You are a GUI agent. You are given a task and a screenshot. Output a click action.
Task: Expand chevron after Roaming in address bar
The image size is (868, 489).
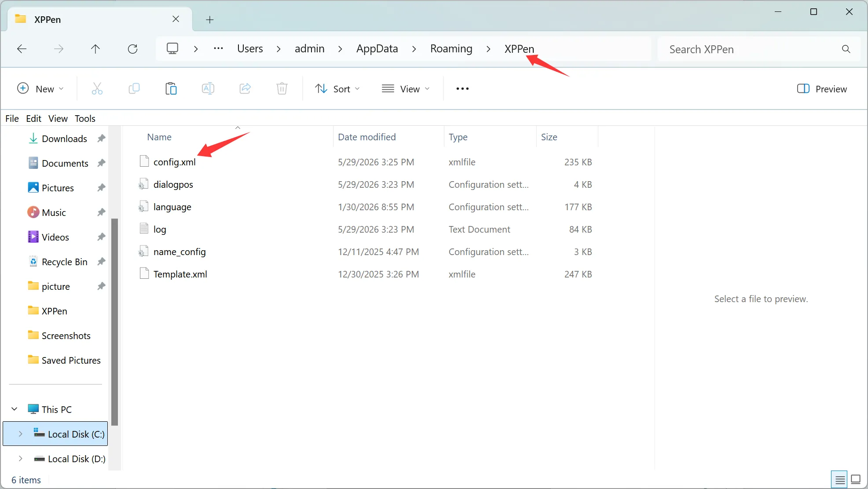[488, 49]
